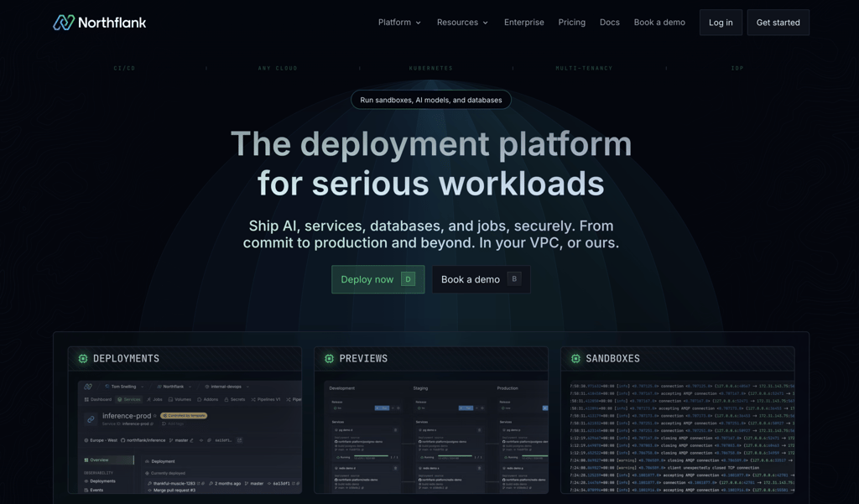
Task: Select the Addons tab in preview
Action: pos(208,399)
